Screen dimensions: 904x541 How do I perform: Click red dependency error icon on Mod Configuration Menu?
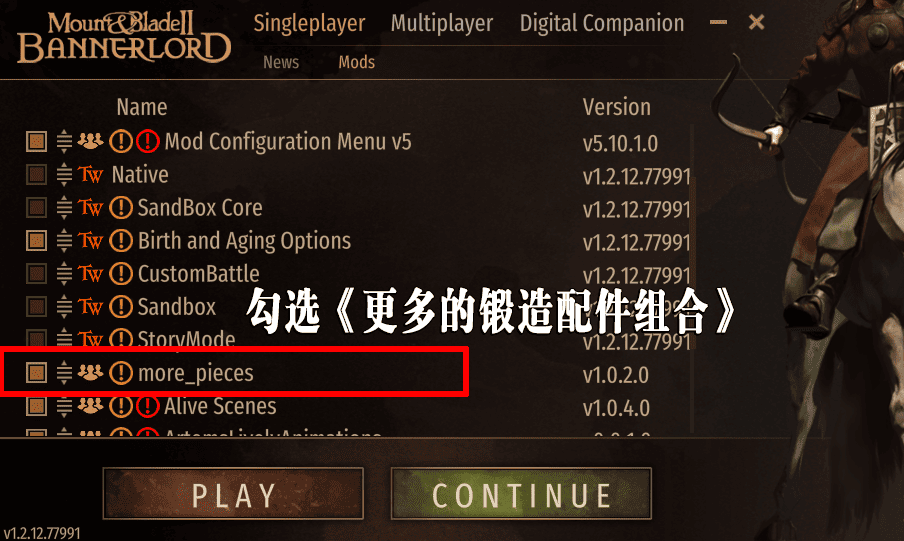click(x=148, y=141)
